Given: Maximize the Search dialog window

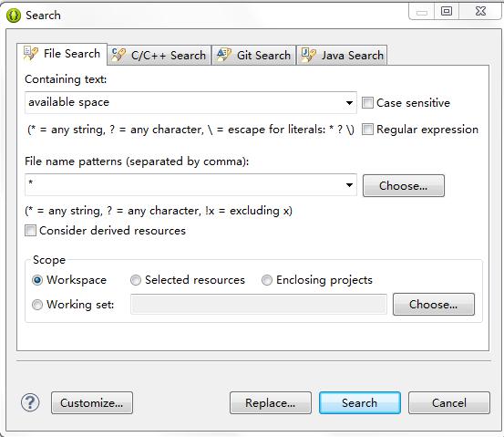Looking at the screenshot, I should tap(447, 11).
